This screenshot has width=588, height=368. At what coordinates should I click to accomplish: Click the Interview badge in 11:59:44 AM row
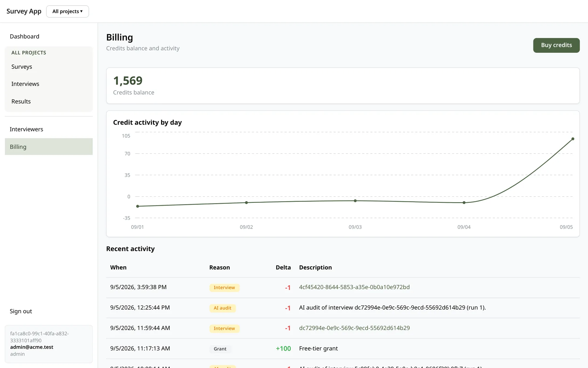coord(224,328)
